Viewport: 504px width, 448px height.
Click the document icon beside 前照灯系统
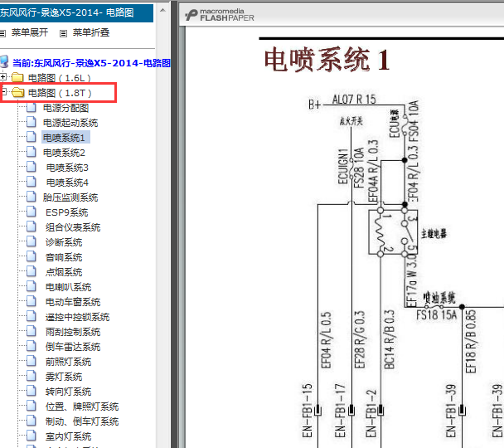(31, 361)
